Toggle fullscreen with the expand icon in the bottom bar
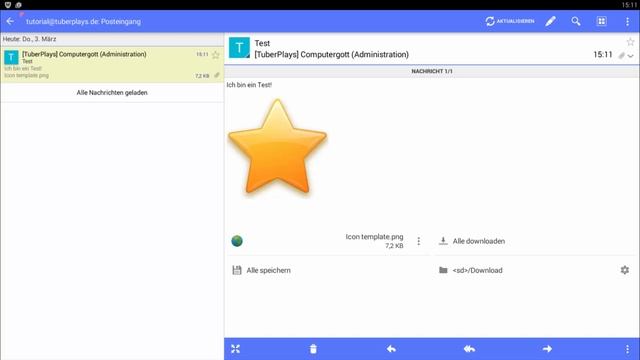This screenshot has height=360, width=640. (x=236, y=349)
